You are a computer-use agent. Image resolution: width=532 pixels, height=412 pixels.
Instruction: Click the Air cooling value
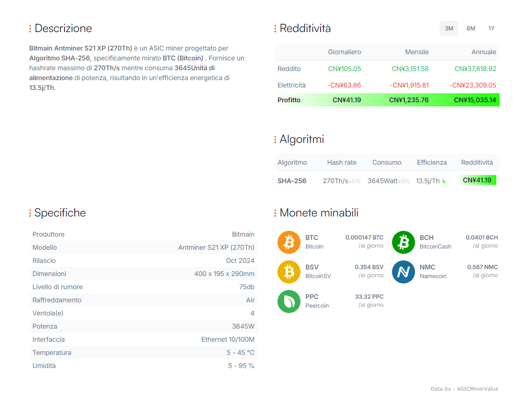point(250,300)
